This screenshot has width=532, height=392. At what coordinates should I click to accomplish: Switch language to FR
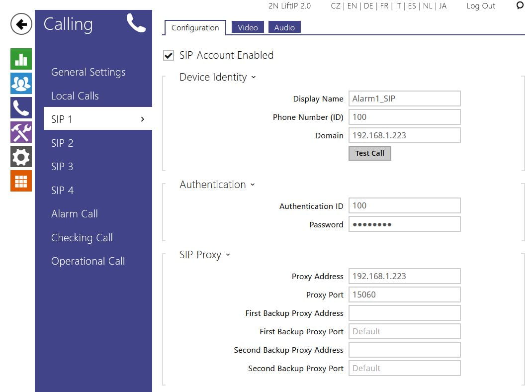(384, 6)
